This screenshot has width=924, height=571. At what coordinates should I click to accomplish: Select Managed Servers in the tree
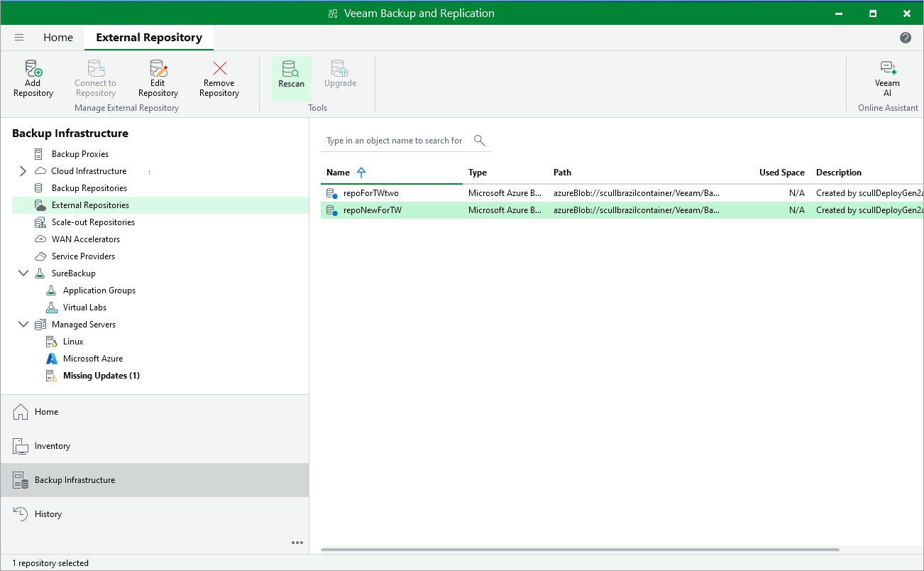point(84,325)
